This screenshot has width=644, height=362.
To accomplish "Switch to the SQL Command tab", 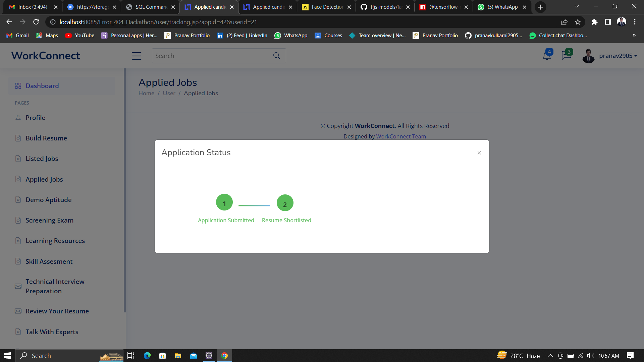I will [x=151, y=7].
